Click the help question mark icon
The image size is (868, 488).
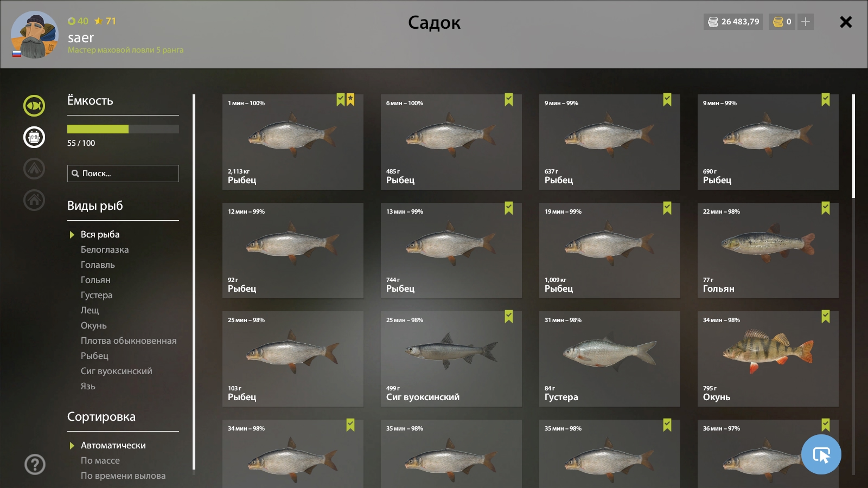point(35,465)
